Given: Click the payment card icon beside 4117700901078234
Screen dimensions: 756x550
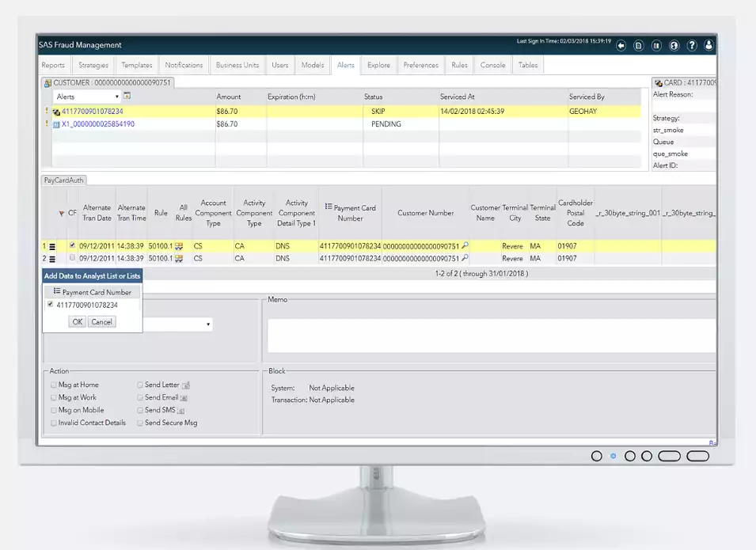Looking at the screenshot, I should 57,112.
